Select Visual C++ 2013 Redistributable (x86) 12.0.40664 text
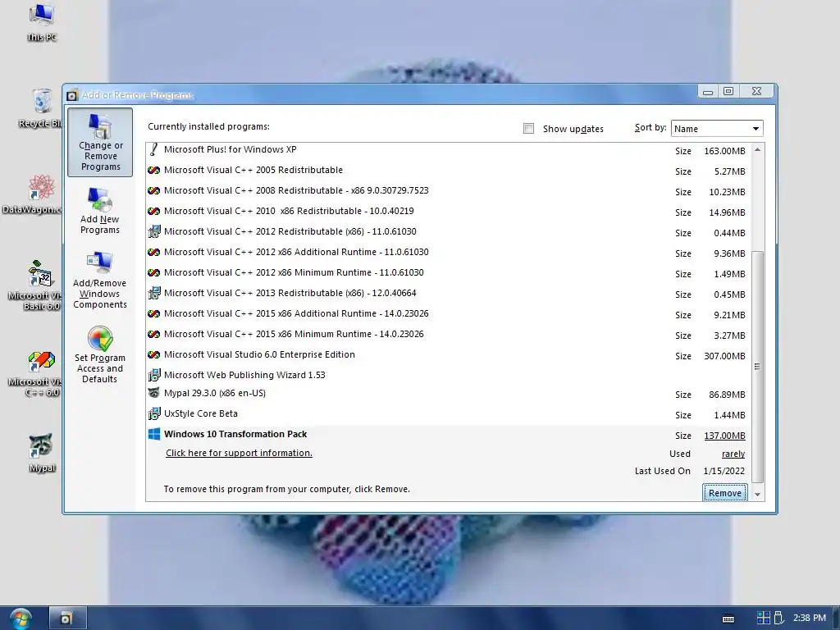840x630 pixels. [x=290, y=293]
